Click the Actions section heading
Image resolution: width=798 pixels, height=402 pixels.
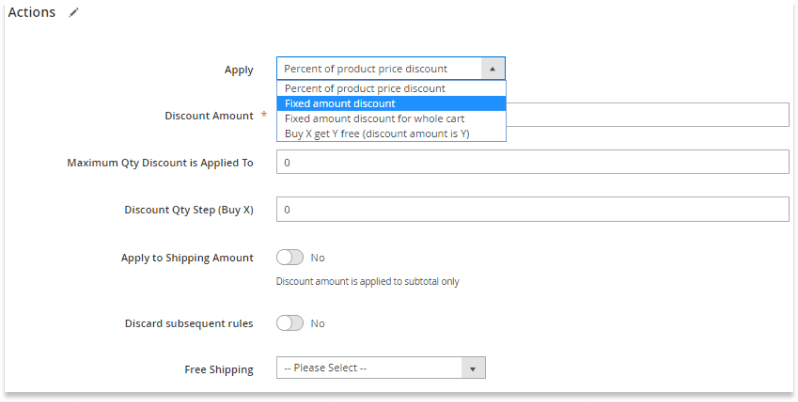pos(32,12)
